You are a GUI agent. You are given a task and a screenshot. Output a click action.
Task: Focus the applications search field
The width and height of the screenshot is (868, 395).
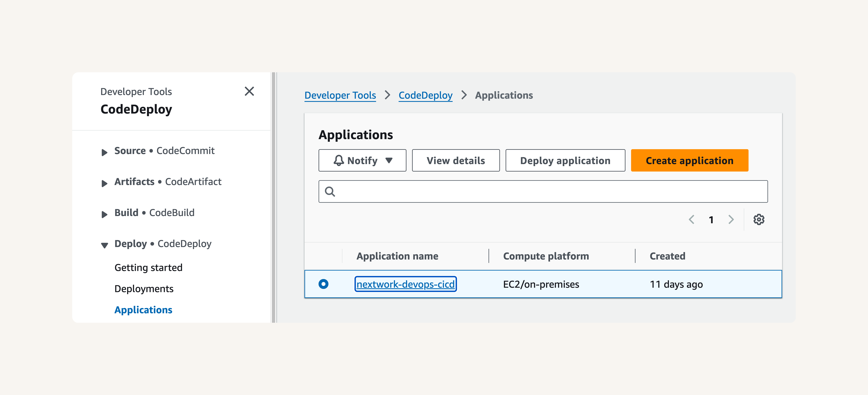[543, 191]
